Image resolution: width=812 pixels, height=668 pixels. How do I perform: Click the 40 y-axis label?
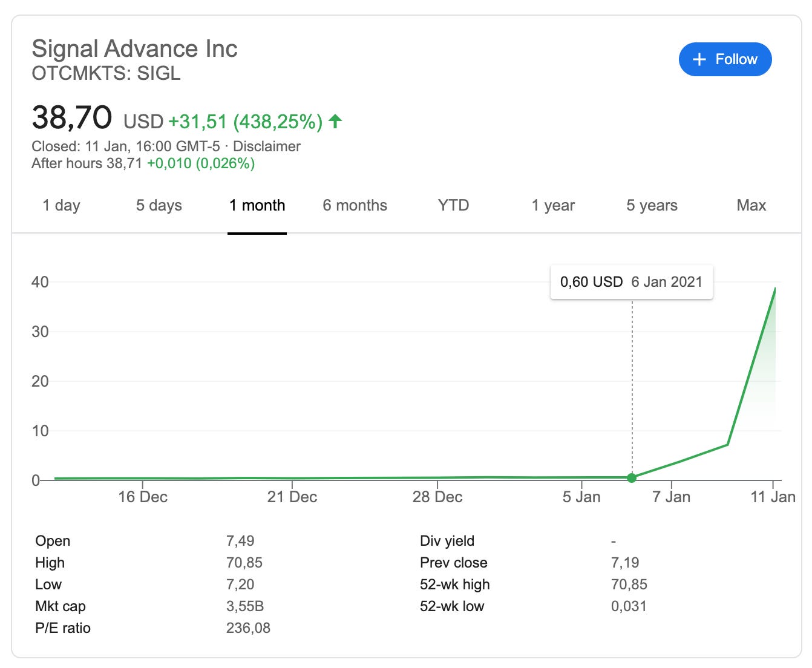tap(40, 282)
